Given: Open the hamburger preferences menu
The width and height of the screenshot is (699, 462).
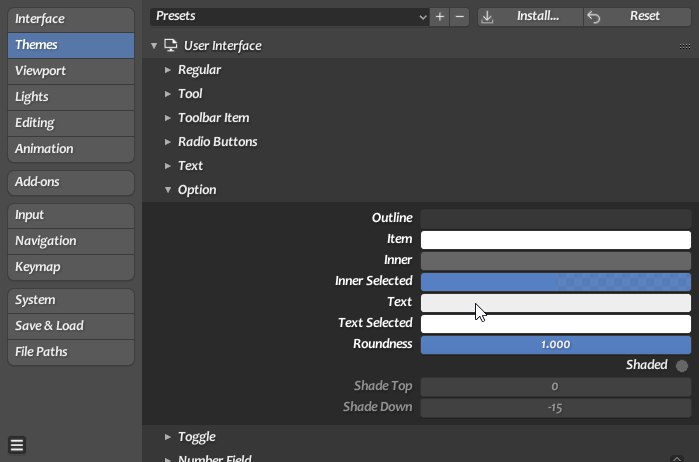Looking at the screenshot, I should pyautogui.click(x=18, y=446).
